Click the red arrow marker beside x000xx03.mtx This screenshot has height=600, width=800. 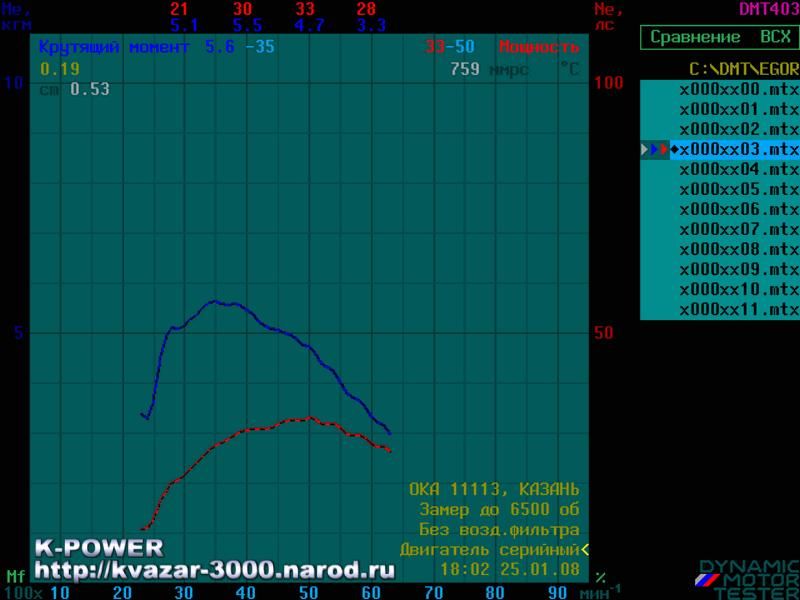point(664,149)
